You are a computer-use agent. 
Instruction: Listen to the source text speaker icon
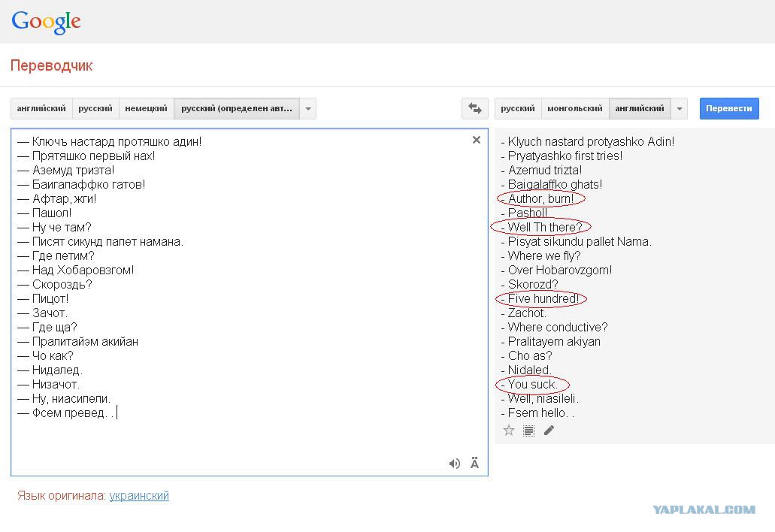[x=454, y=464]
